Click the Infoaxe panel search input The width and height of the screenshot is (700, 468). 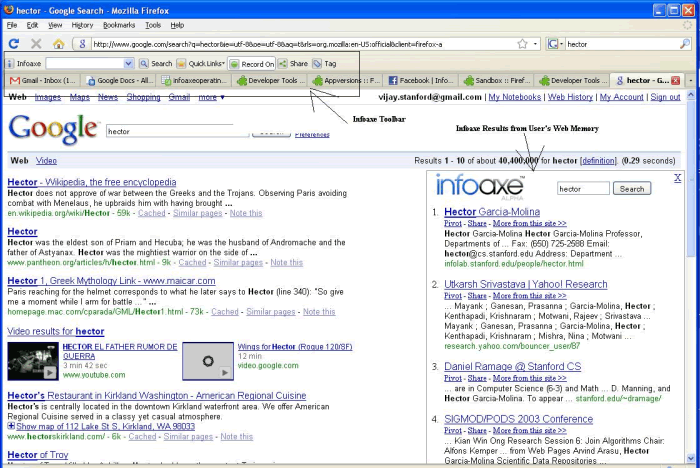coord(583,189)
